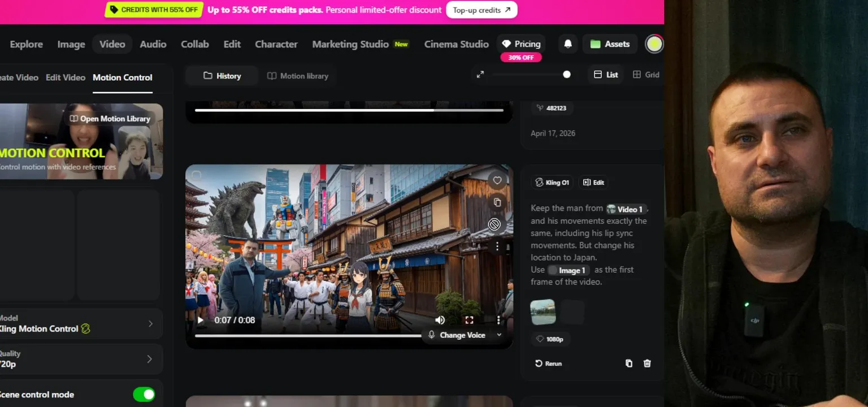Like the Japan video with heart icon
This screenshot has height=407, width=868.
(x=497, y=180)
